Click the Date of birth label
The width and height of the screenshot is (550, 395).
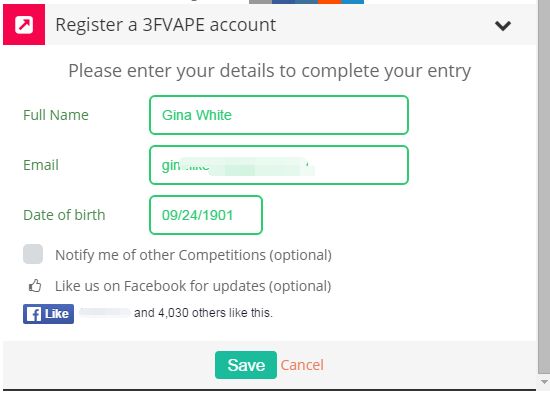[x=64, y=215]
